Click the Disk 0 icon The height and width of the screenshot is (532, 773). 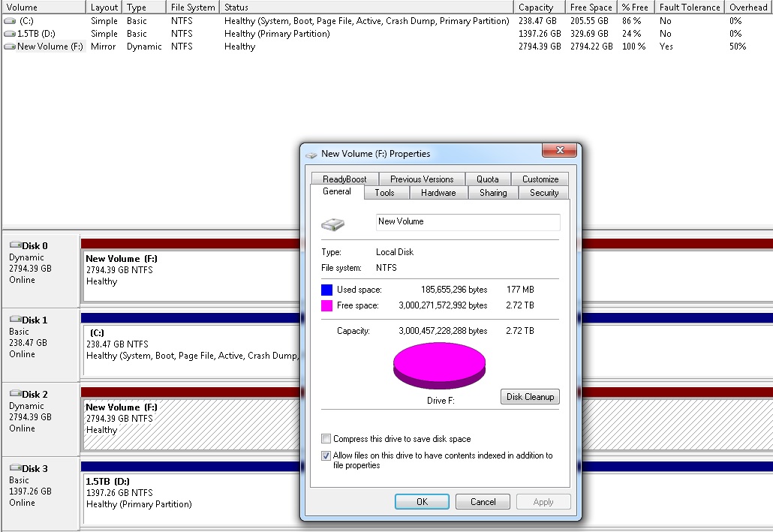coord(15,245)
